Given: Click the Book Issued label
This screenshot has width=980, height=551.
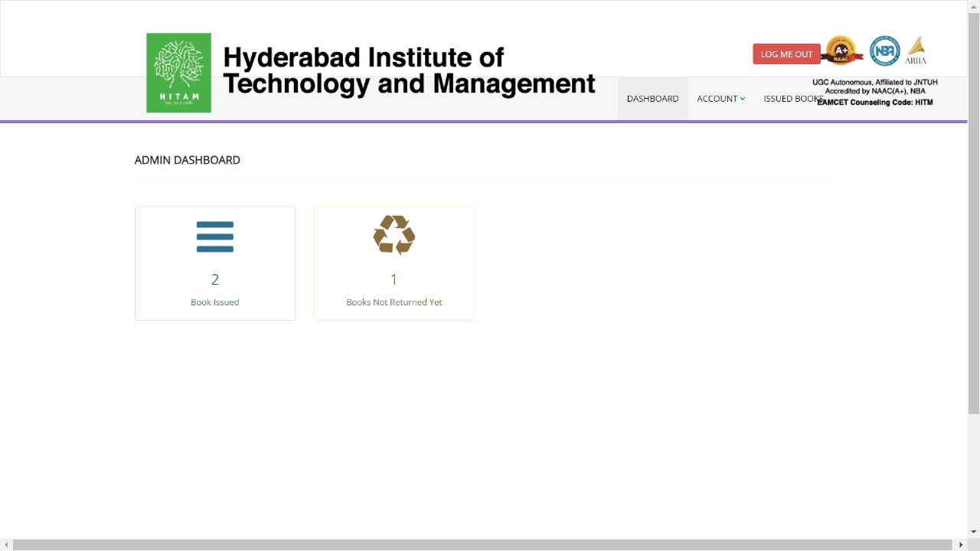Looking at the screenshot, I should (215, 302).
